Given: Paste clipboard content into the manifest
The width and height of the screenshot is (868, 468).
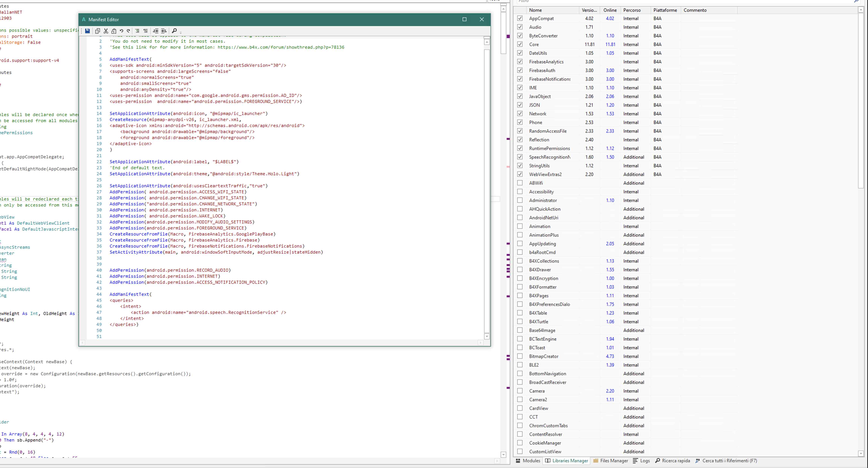Looking at the screenshot, I should 114,31.
